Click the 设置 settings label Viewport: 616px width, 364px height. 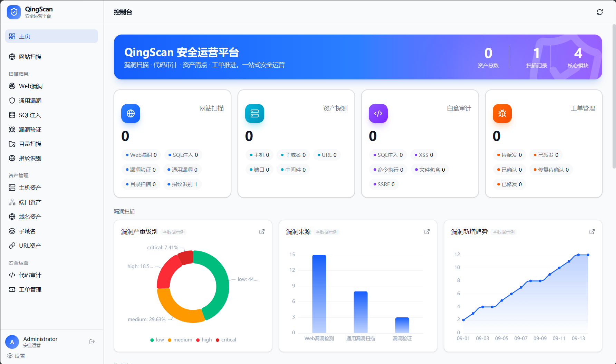pos(20,356)
